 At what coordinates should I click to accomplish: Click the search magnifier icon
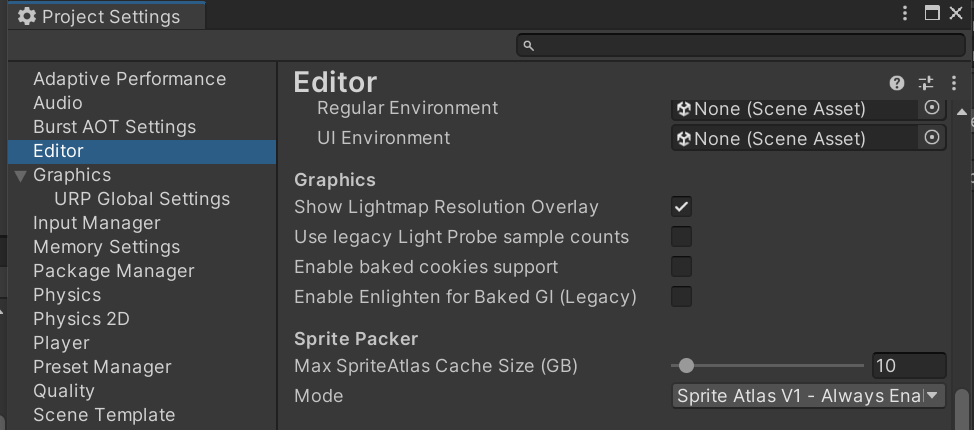coord(529,45)
